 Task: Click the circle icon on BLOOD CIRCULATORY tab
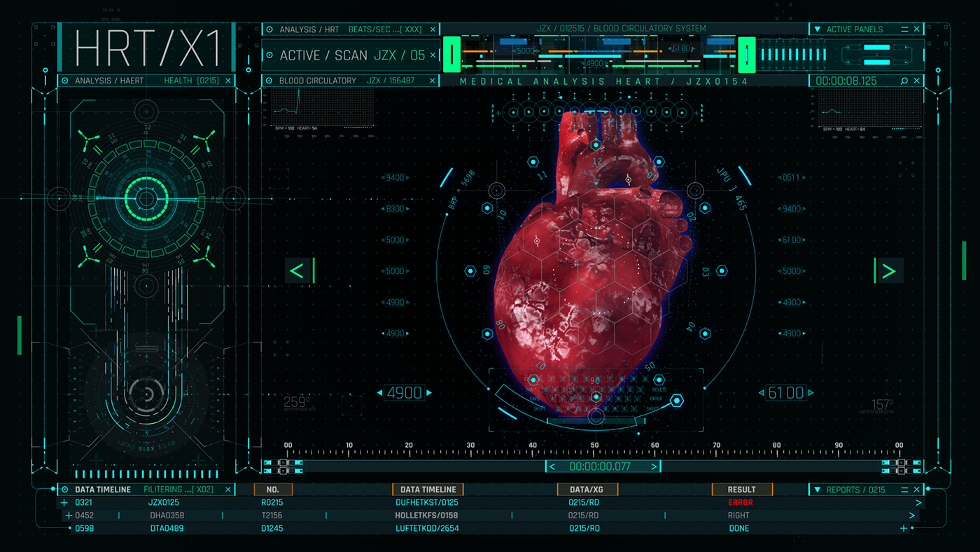coord(269,81)
